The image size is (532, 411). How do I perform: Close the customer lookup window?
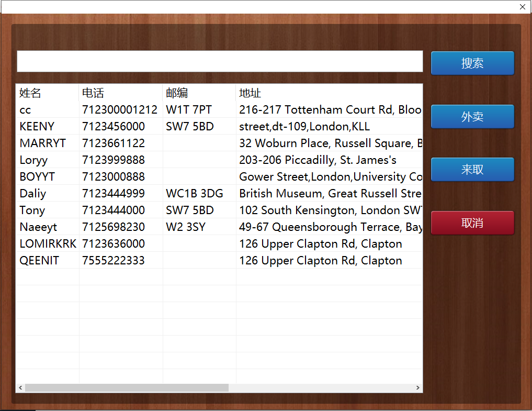[522, 7]
